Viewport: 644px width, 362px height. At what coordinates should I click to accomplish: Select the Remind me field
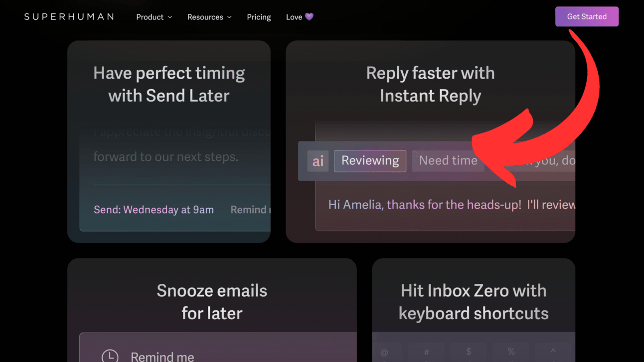218,348
